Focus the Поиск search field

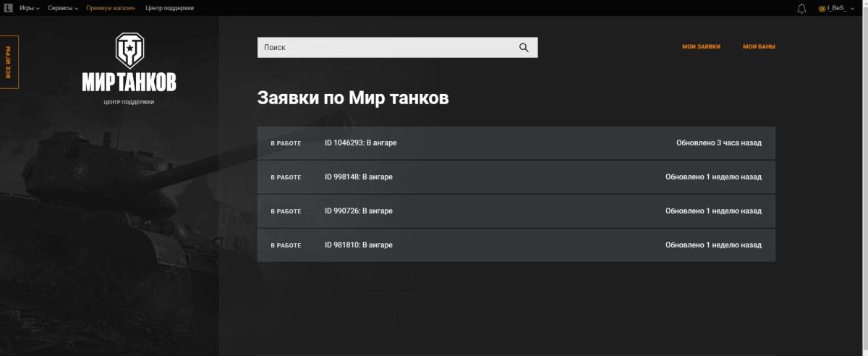[397, 48]
